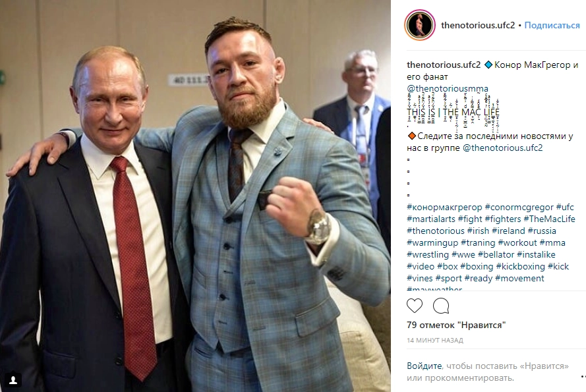Open the #TheMacLife hashtag

[549, 219]
